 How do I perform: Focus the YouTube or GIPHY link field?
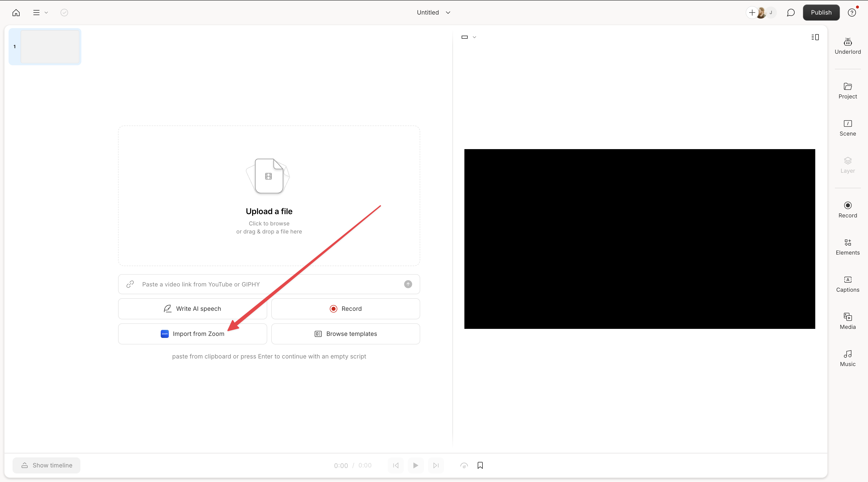click(269, 284)
